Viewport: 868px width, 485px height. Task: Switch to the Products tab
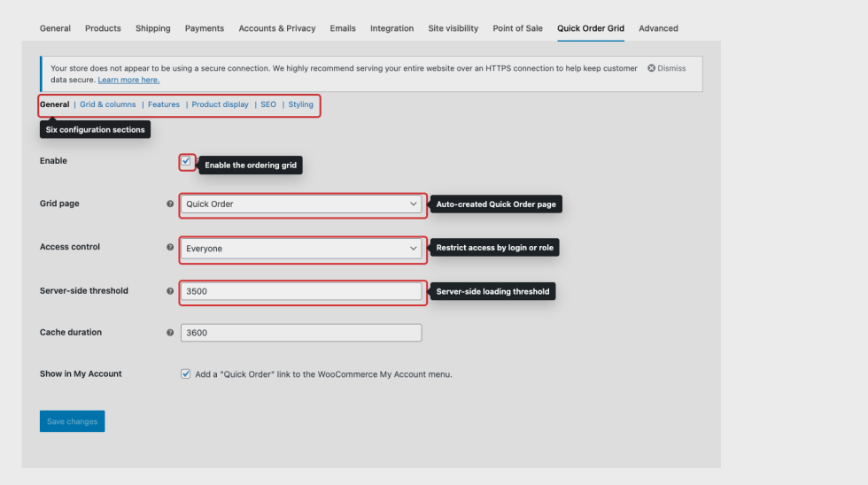point(103,28)
